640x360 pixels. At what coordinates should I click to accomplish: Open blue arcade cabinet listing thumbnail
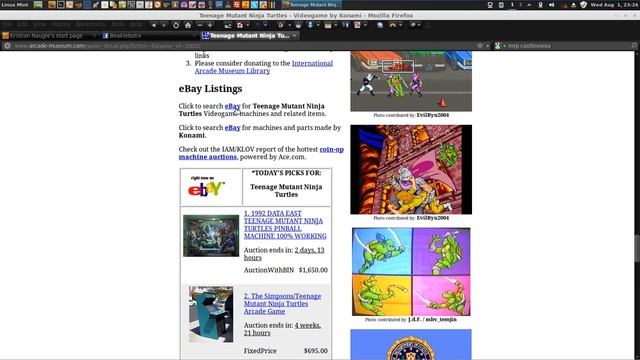click(211, 314)
